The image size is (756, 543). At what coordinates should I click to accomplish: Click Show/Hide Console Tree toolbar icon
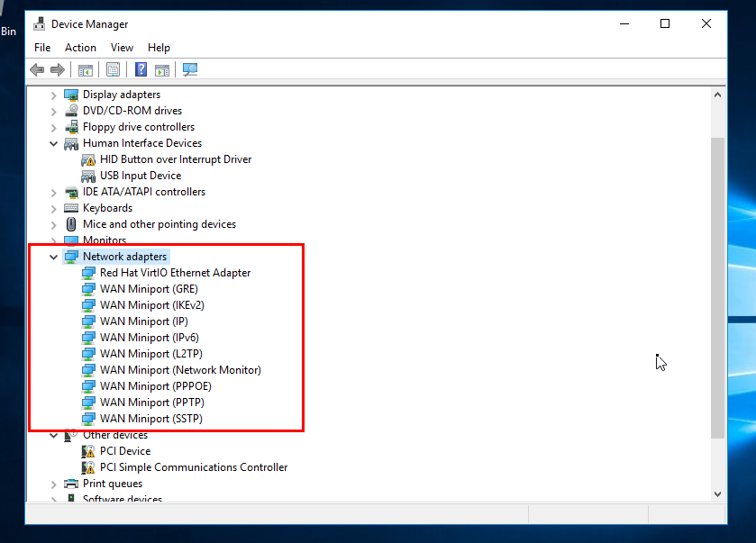tap(86, 70)
